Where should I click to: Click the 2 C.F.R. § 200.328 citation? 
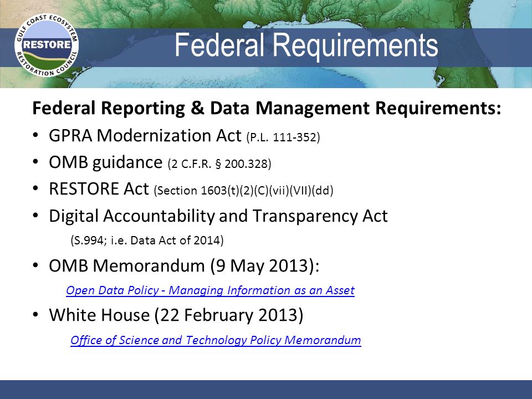219,164
